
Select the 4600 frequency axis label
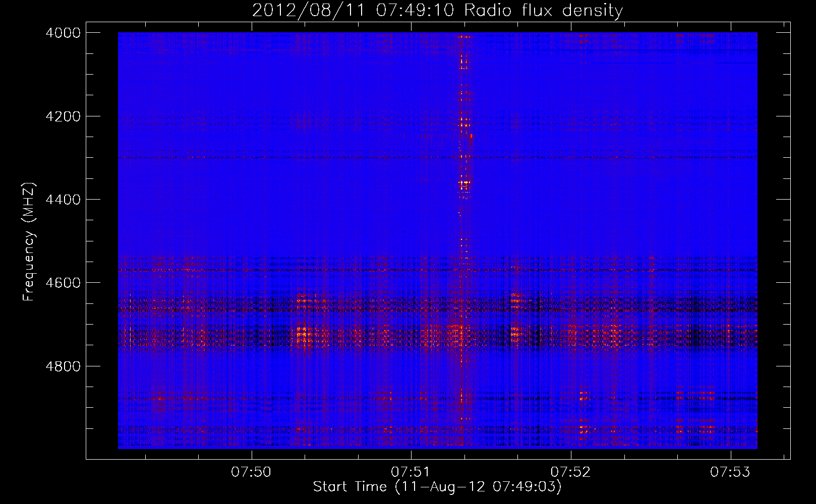point(63,283)
